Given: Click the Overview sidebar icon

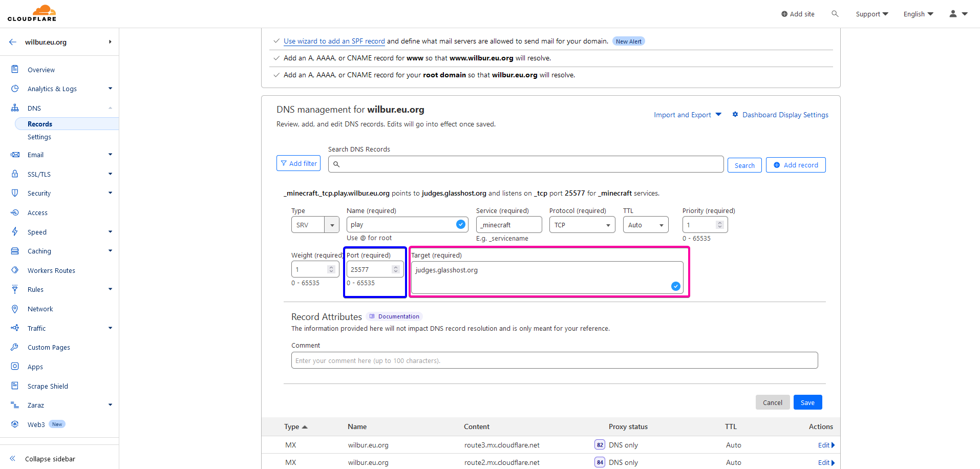Looking at the screenshot, I should 15,69.
